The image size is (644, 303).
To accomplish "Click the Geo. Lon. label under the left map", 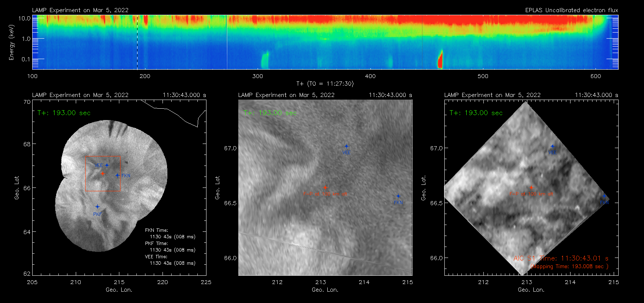I will 119,290.
